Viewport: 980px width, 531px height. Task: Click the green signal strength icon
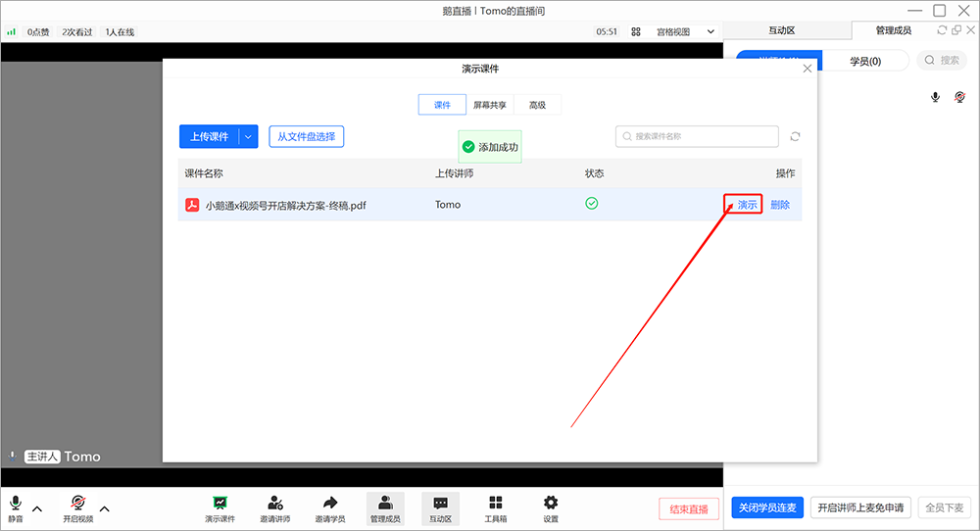click(11, 31)
